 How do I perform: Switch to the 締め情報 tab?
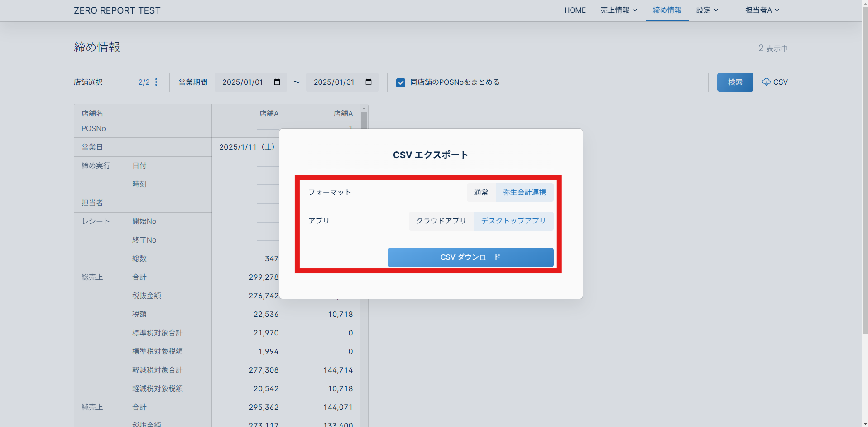click(x=667, y=10)
